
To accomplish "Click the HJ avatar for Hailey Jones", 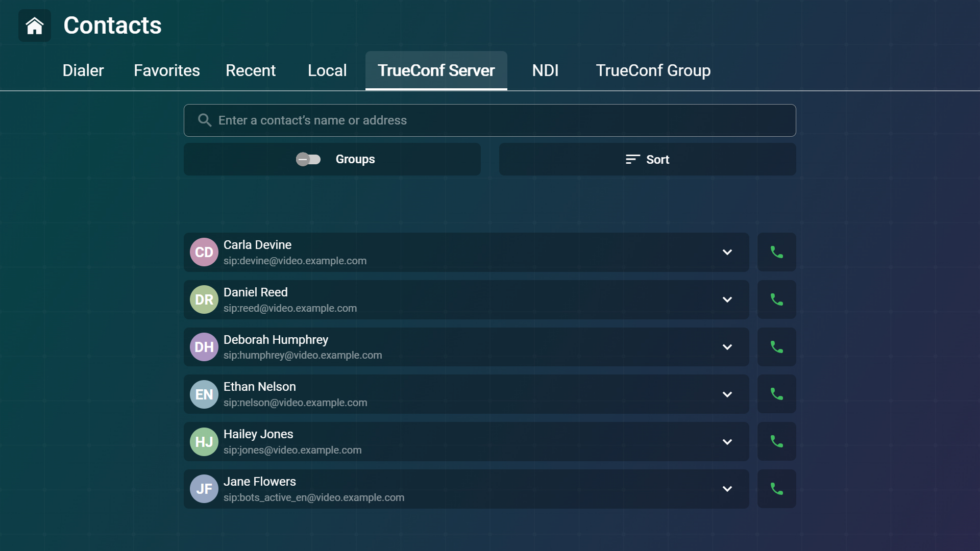I will (x=204, y=442).
